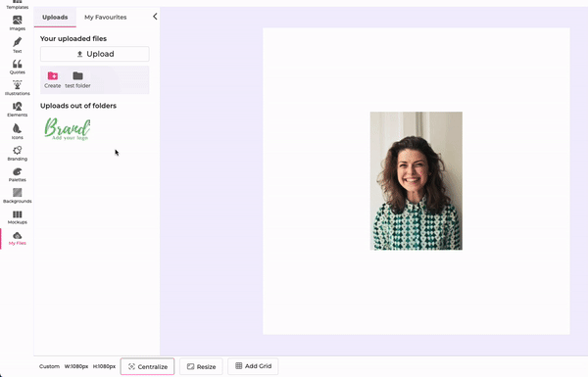The width and height of the screenshot is (588, 377).
Task: Switch to the Uploads tab
Action: tap(55, 18)
